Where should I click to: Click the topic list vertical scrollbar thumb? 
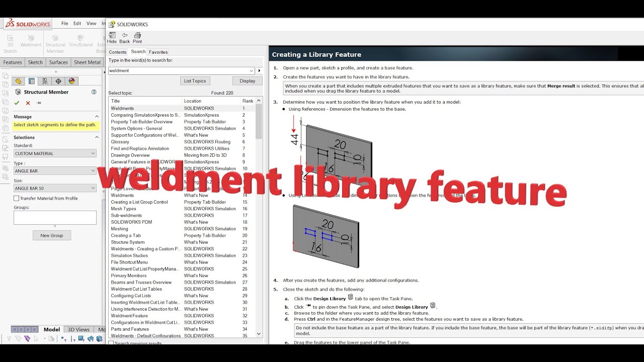[x=259, y=122]
